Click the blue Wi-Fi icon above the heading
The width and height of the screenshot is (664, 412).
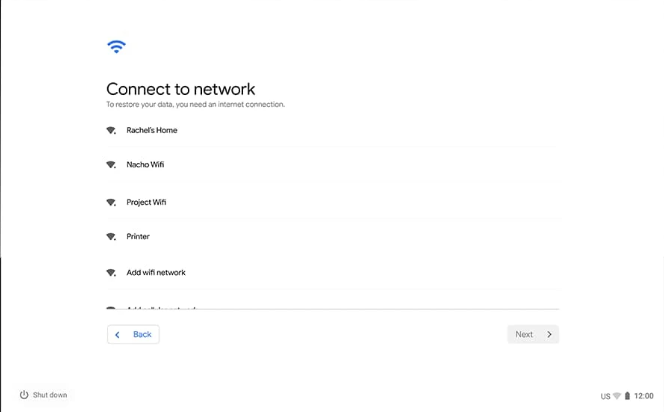pyautogui.click(x=116, y=47)
